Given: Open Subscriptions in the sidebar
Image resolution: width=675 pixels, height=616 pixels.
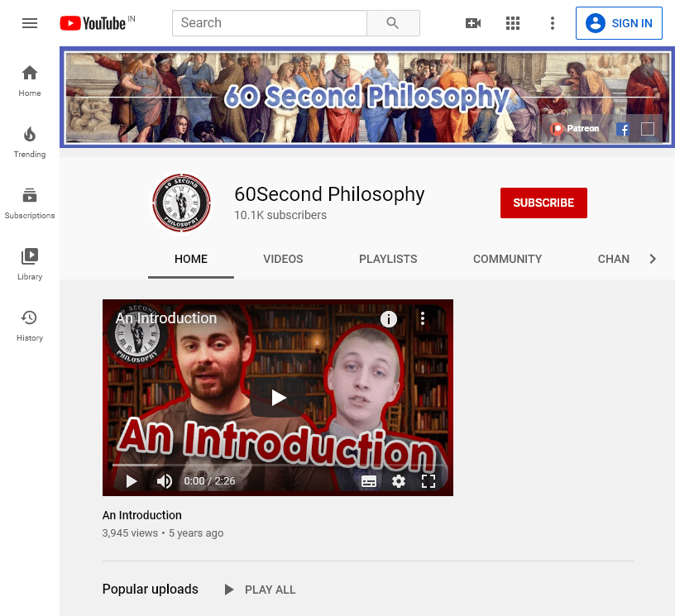Looking at the screenshot, I should click(x=30, y=203).
